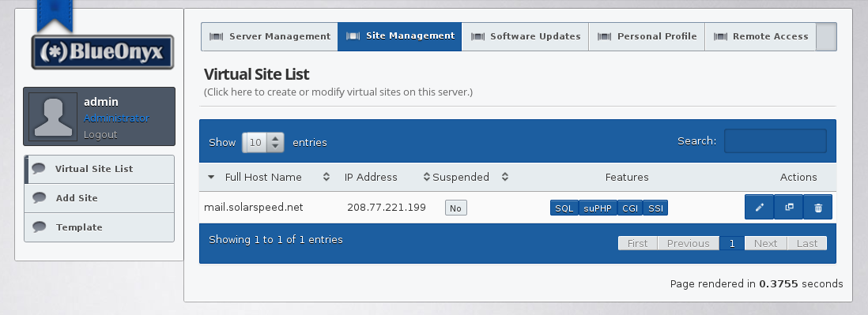Click the Server Management tab icon
This screenshot has height=315, width=868.
(216, 36)
